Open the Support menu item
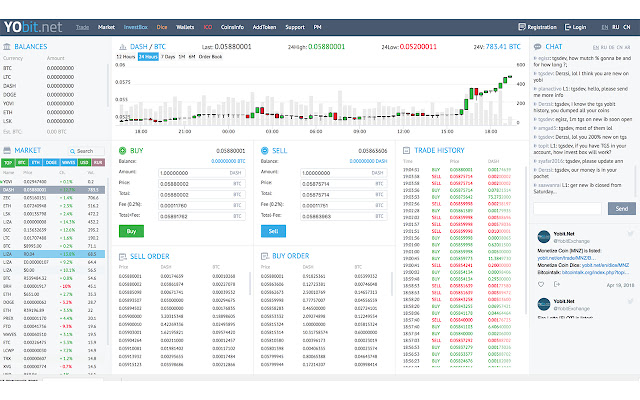Screen dimensions: 640x400 click(295, 27)
